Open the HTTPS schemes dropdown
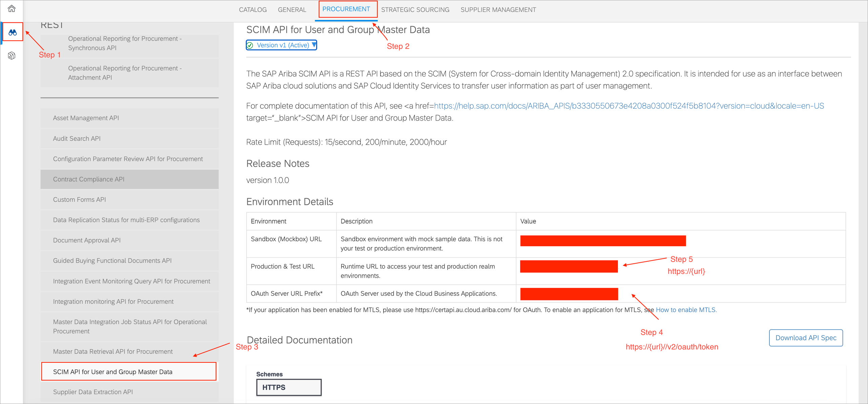 (289, 387)
